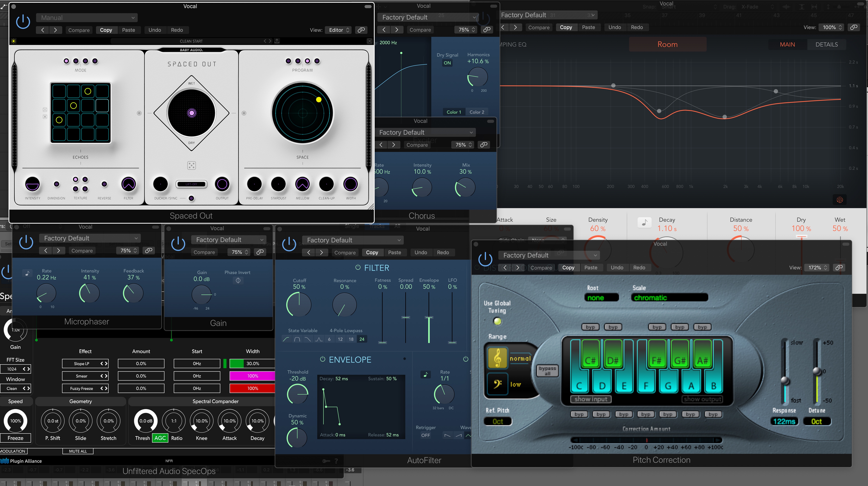
Task: Select Color 1 in Exciter
Action: pyautogui.click(x=454, y=112)
